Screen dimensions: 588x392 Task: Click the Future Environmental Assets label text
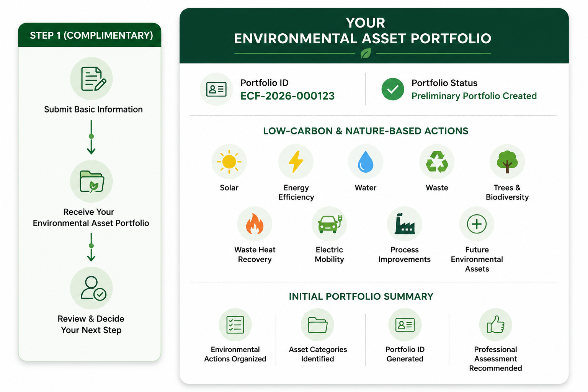point(477,259)
